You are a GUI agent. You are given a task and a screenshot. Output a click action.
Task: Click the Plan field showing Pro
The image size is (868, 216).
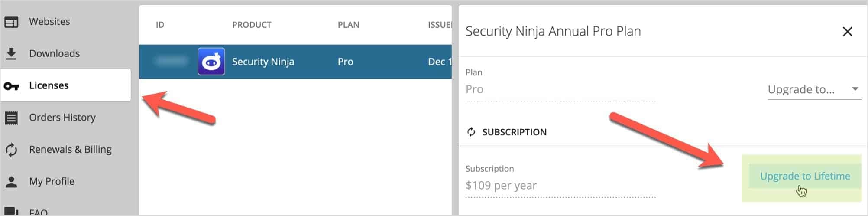point(560,89)
